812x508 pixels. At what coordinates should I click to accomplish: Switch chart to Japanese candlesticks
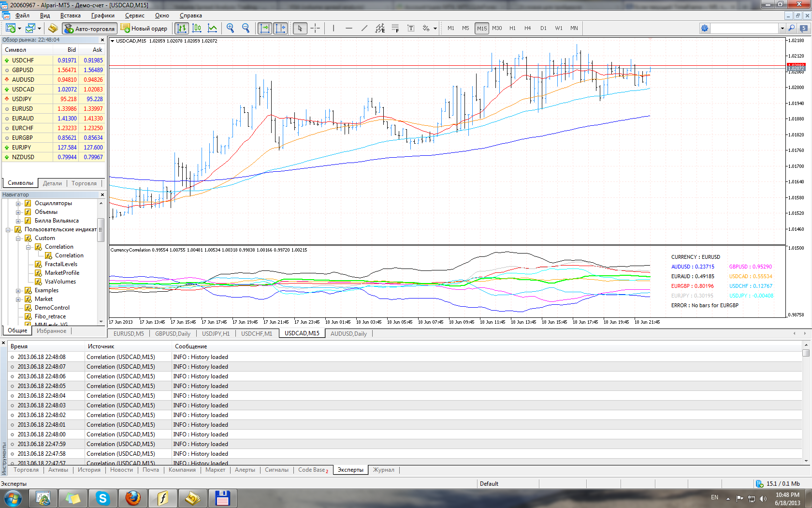click(197, 28)
